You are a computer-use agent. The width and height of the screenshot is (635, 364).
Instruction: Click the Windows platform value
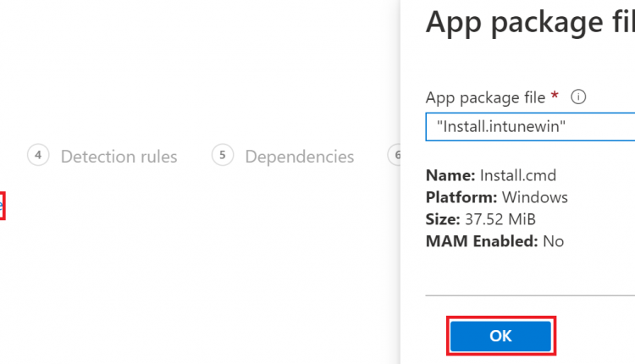pyautogui.click(x=535, y=198)
